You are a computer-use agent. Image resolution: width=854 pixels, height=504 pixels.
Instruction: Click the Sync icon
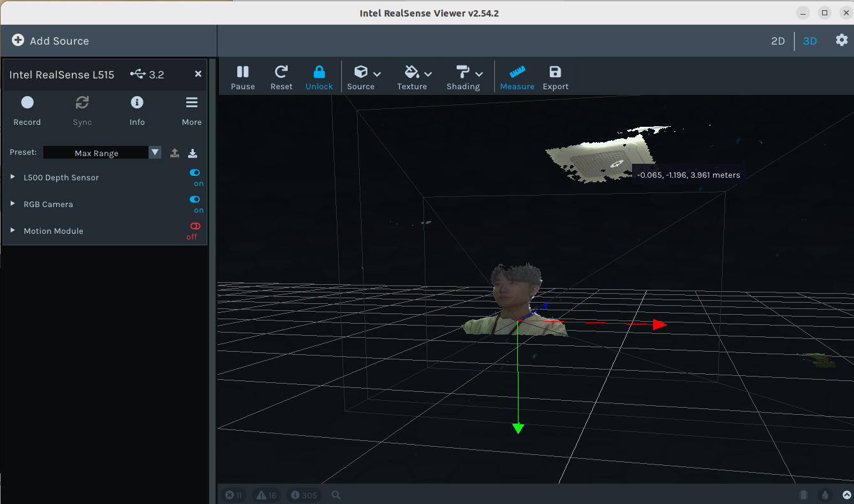82,103
